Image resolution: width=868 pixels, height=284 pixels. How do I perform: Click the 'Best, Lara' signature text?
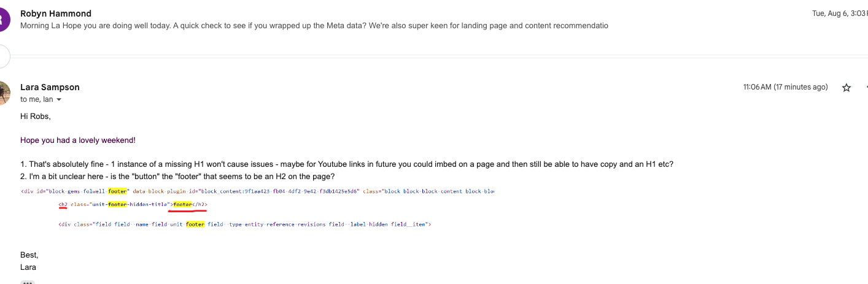[29, 261]
